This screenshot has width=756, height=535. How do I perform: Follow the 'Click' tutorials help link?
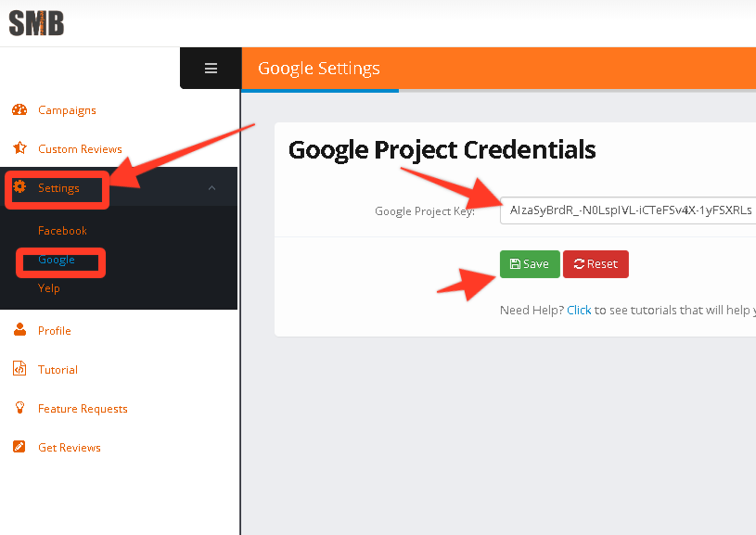(x=579, y=310)
